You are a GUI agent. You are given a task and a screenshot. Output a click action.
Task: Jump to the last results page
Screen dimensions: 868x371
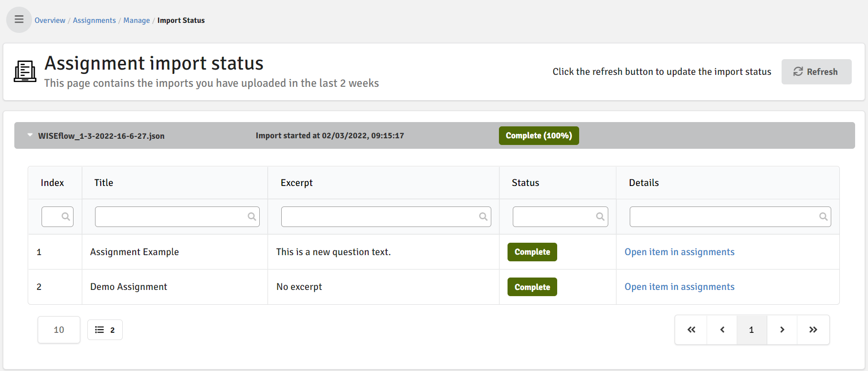coord(813,330)
